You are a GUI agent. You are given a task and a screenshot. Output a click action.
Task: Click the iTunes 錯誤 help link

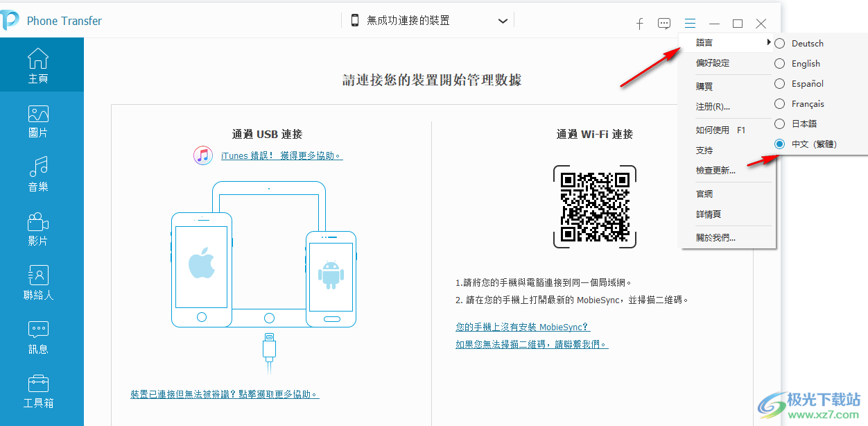point(279,155)
